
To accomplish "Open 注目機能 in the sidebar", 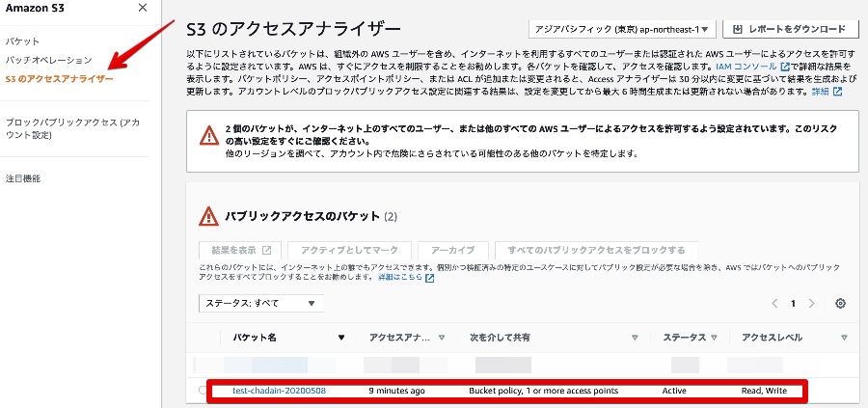I will tap(23, 178).
